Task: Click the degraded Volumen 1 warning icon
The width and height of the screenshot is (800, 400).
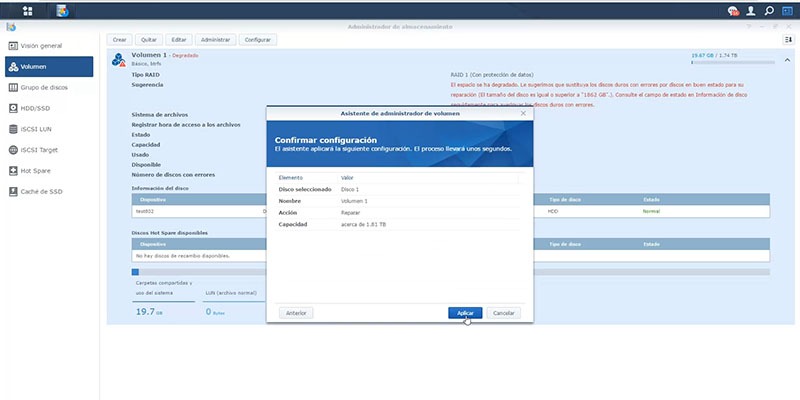Action: pos(119,60)
